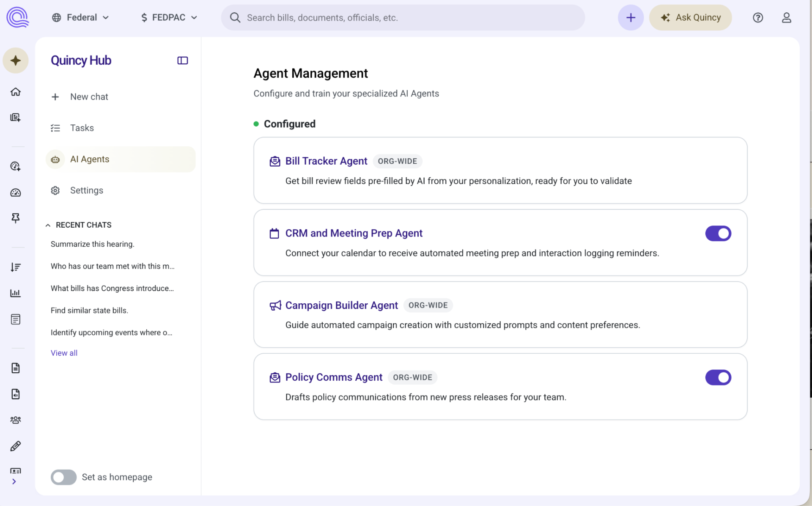Collapse the Recent Chats section
This screenshot has width=812, height=506.
pyautogui.click(x=48, y=225)
